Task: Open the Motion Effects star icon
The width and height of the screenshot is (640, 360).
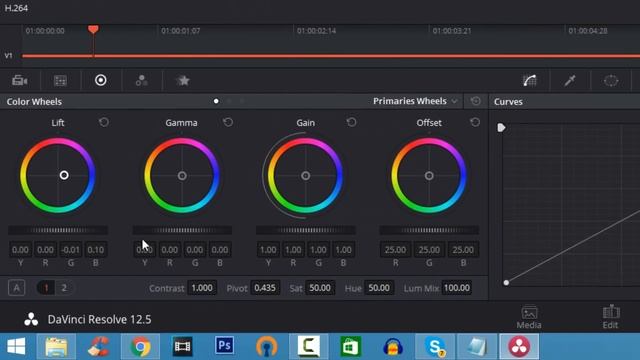Action: pos(183,80)
